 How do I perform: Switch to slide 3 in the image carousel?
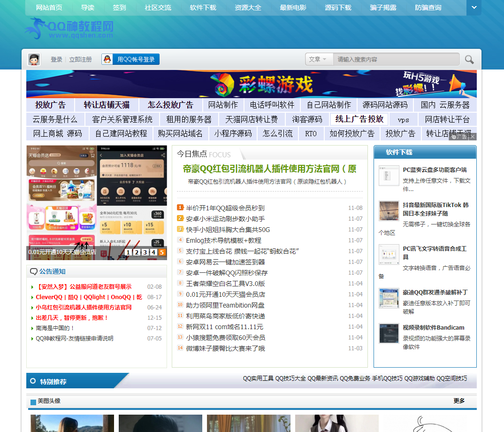145,253
